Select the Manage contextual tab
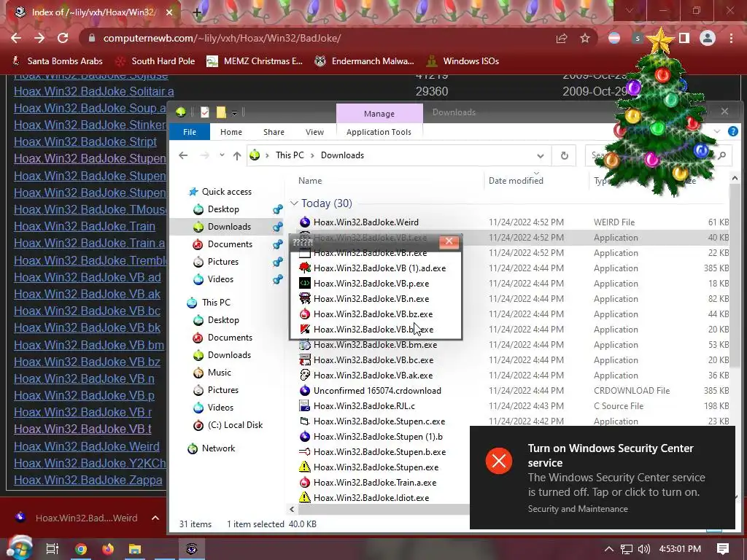The image size is (747, 560). tap(379, 114)
